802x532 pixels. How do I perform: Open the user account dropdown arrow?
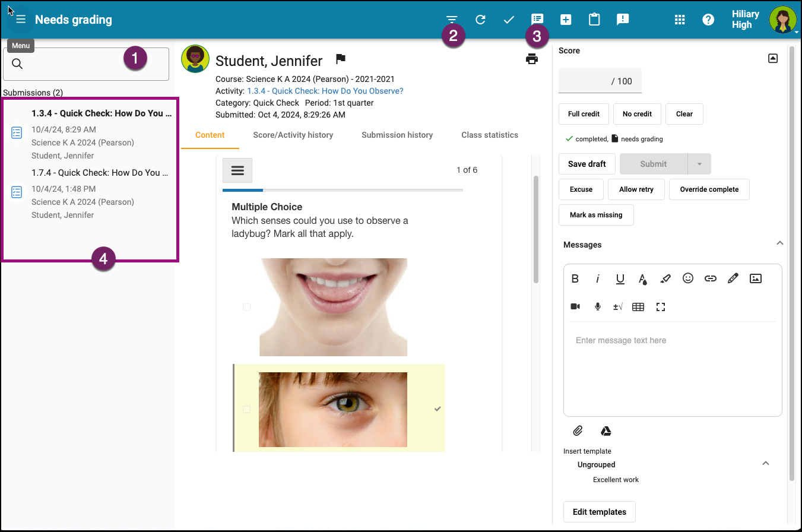[797, 32]
